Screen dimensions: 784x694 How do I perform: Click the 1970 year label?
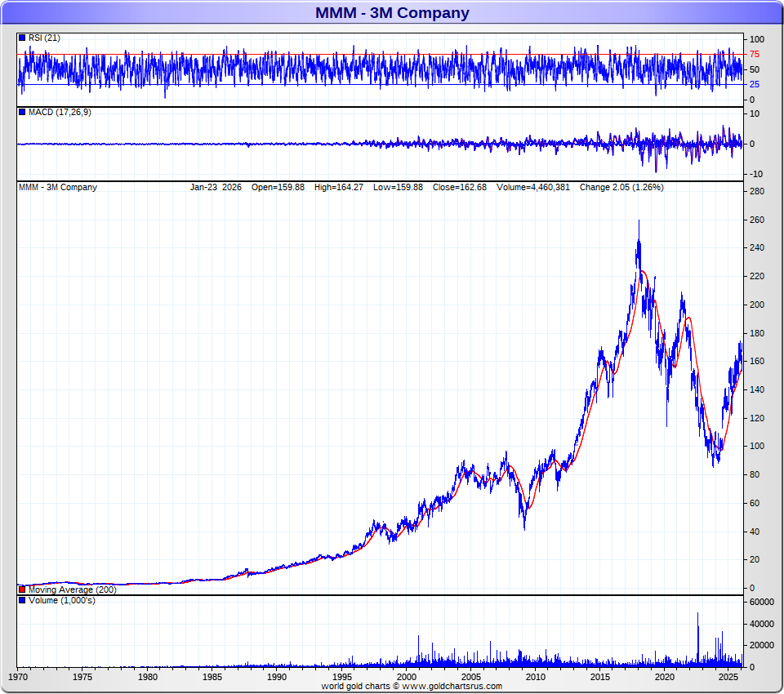18,677
